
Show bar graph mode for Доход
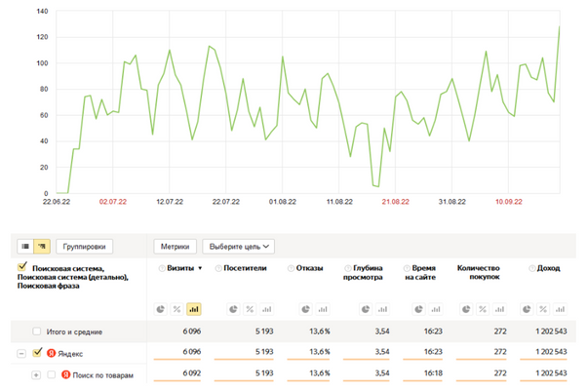(x=560, y=309)
